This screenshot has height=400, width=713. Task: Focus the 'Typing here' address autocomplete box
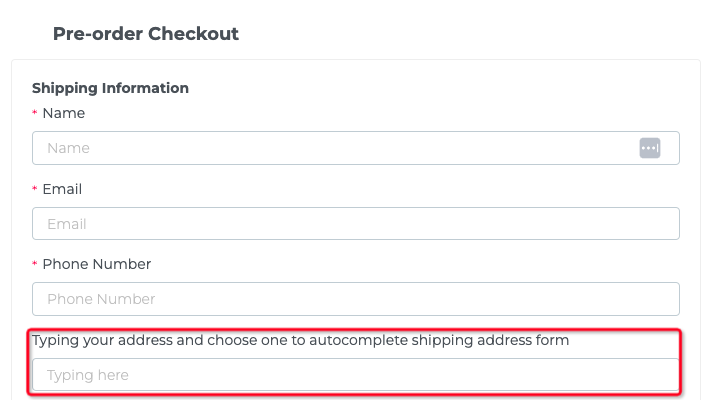pyautogui.click(x=355, y=375)
